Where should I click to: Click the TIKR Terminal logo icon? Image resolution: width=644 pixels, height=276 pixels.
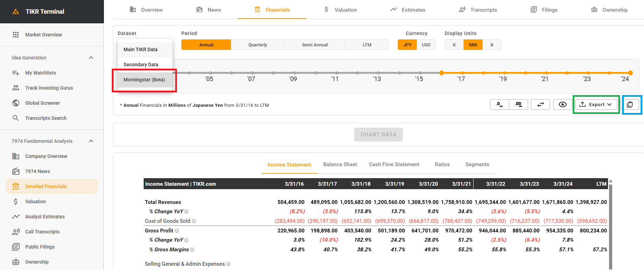pos(16,12)
